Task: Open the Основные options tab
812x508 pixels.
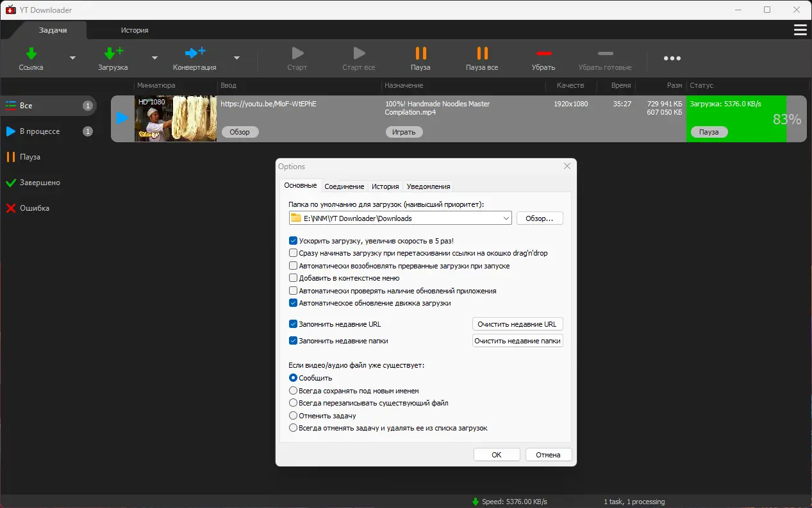Action: pos(301,186)
